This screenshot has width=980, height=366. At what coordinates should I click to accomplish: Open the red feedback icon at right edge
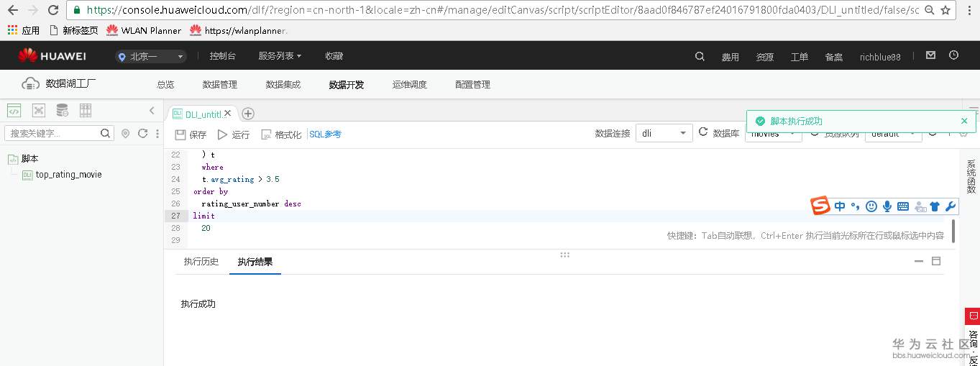coord(972,316)
